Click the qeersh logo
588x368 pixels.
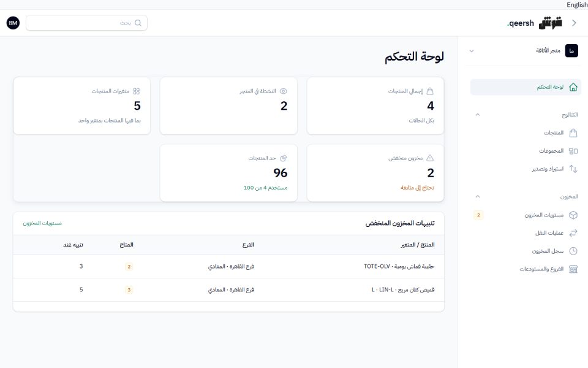534,23
